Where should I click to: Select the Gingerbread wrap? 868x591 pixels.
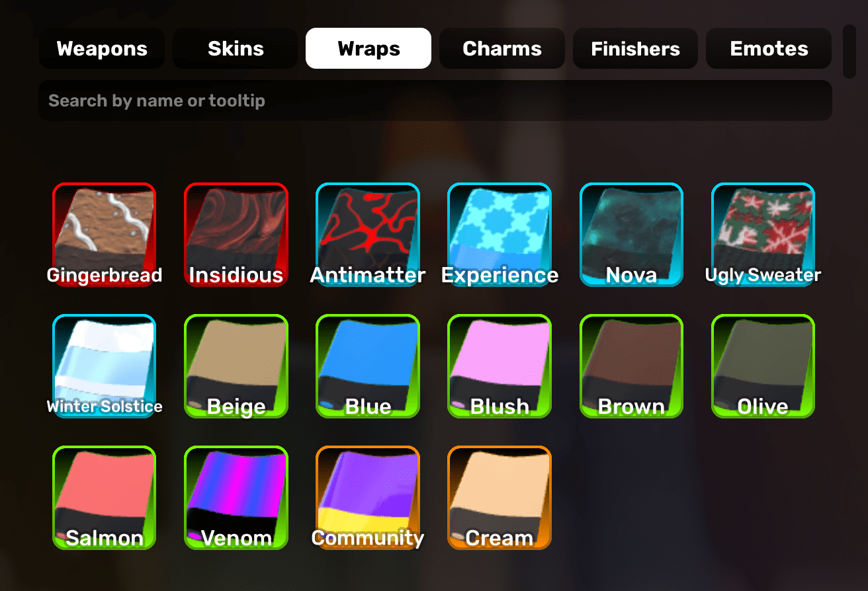[104, 235]
